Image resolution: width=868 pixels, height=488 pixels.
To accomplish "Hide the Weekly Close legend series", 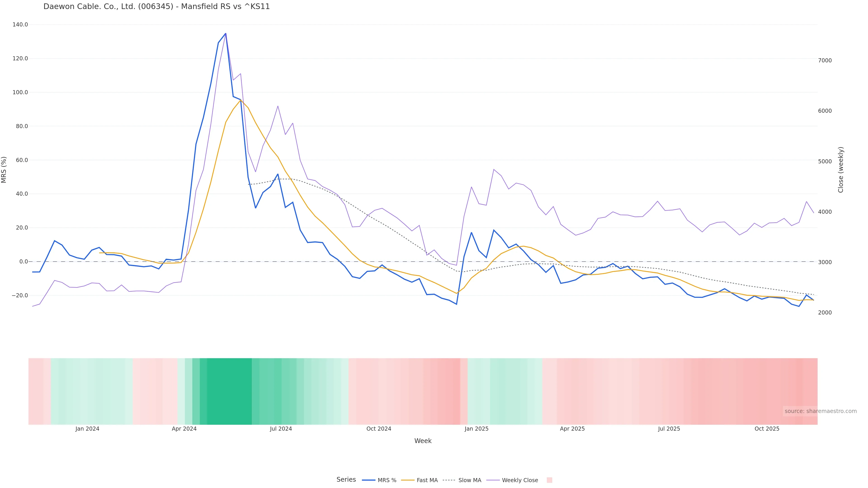I will tap(520, 480).
